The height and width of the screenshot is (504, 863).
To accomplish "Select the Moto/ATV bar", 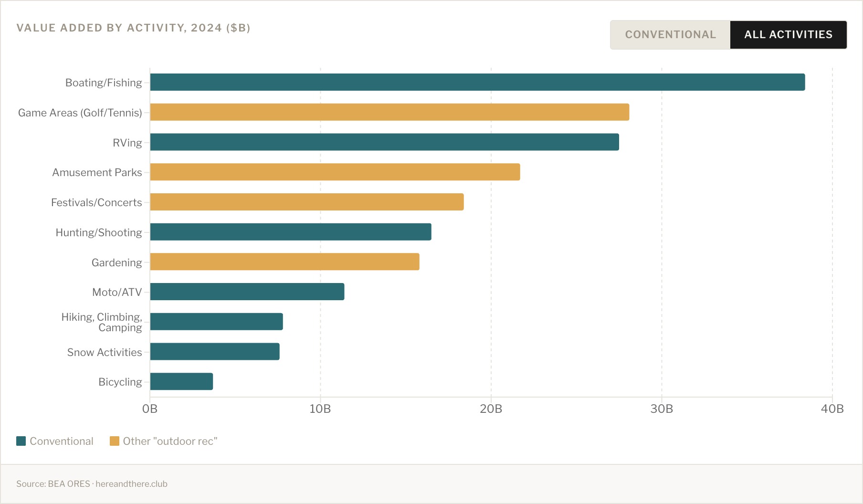I will pyautogui.click(x=247, y=292).
